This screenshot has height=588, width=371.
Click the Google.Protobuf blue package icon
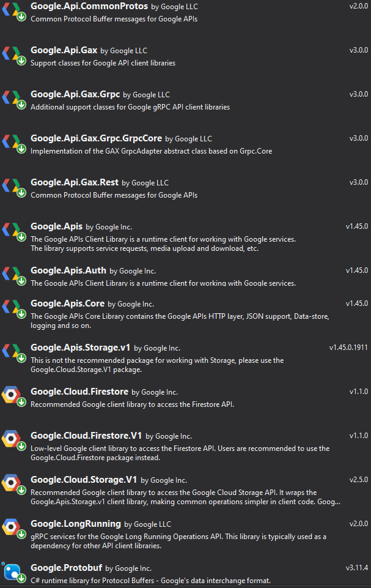pos(12,572)
